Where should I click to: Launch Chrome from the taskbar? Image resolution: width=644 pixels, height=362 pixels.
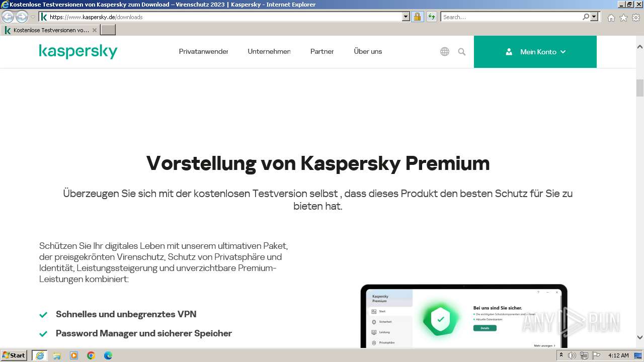pos(91,355)
